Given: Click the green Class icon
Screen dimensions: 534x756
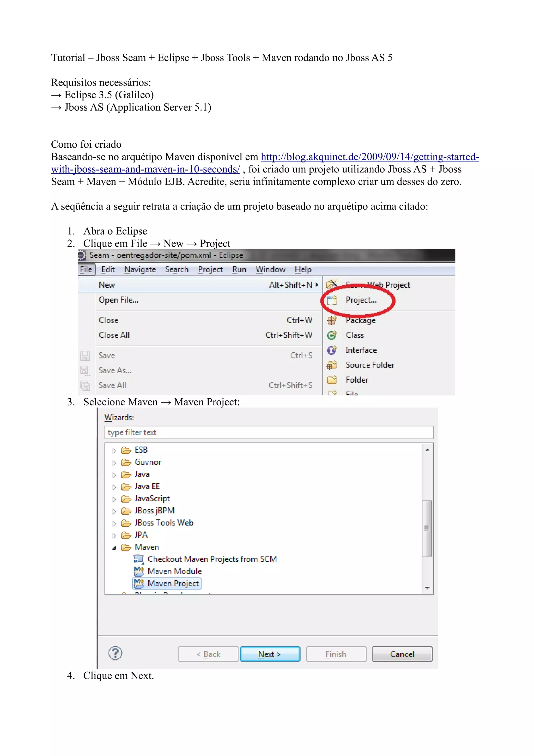Looking at the screenshot, I should pos(332,335).
